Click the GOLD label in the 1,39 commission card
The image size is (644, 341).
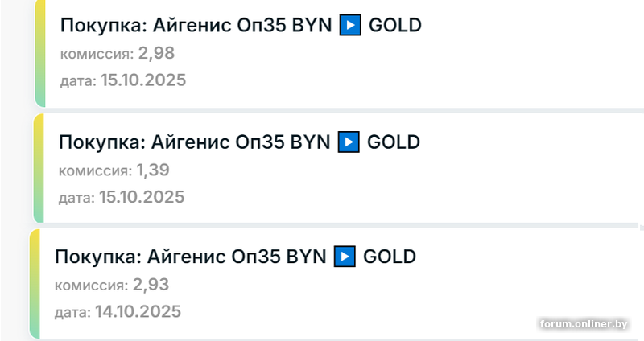click(x=394, y=142)
